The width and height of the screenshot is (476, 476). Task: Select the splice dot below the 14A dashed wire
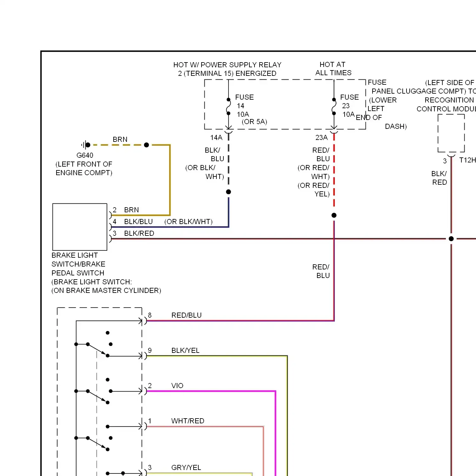pos(228,192)
